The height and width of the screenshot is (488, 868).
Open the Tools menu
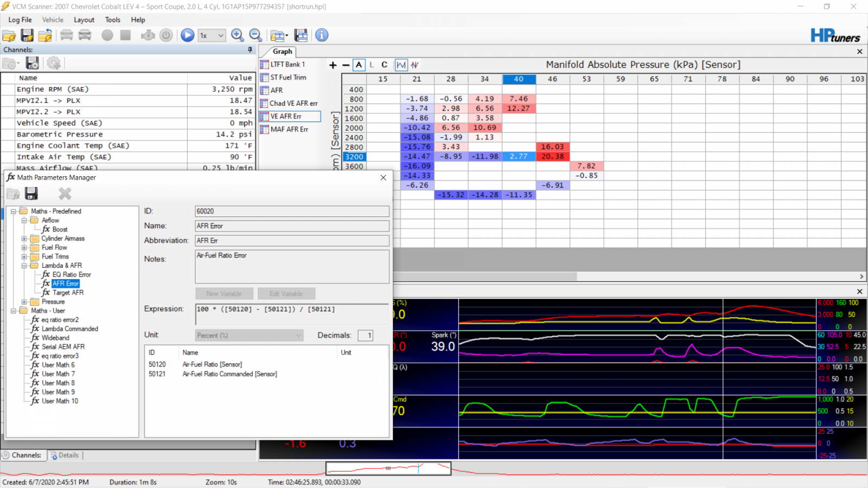[113, 20]
